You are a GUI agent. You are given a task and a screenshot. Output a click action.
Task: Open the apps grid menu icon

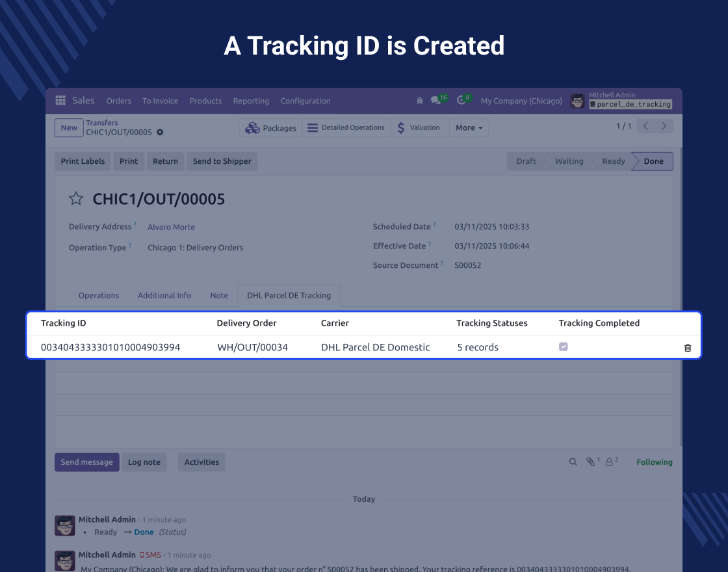click(x=60, y=101)
